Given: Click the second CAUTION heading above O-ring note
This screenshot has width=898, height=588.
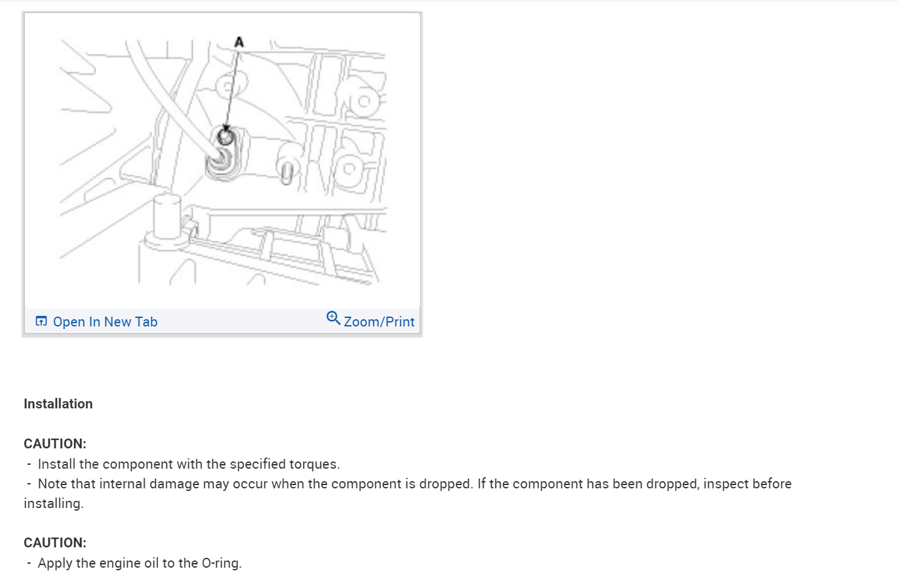Looking at the screenshot, I should 55,543.
